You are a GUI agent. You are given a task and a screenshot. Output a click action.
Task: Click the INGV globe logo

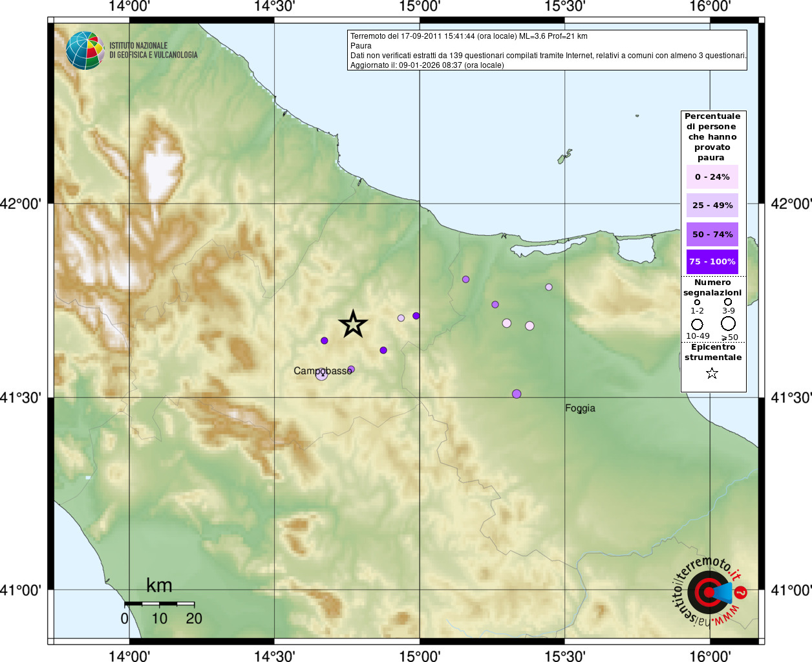coord(85,50)
